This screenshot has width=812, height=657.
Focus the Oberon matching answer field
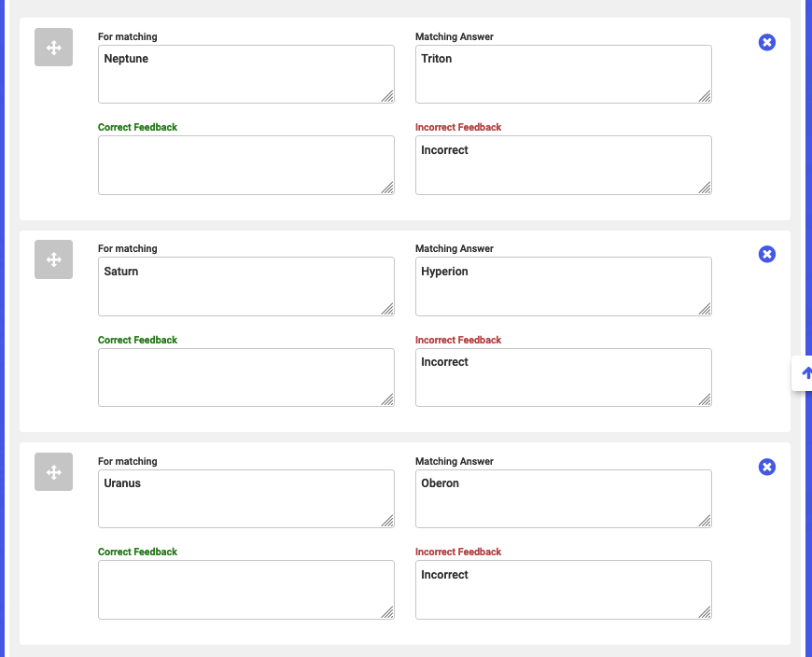coord(564,498)
